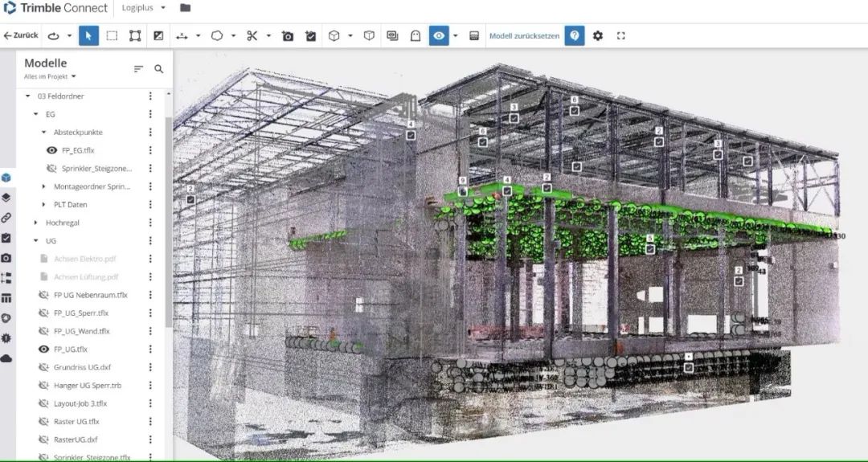Open the settings gear in toolbar
Image resolution: width=868 pixels, height=462 pixels.
pos(597,35)
